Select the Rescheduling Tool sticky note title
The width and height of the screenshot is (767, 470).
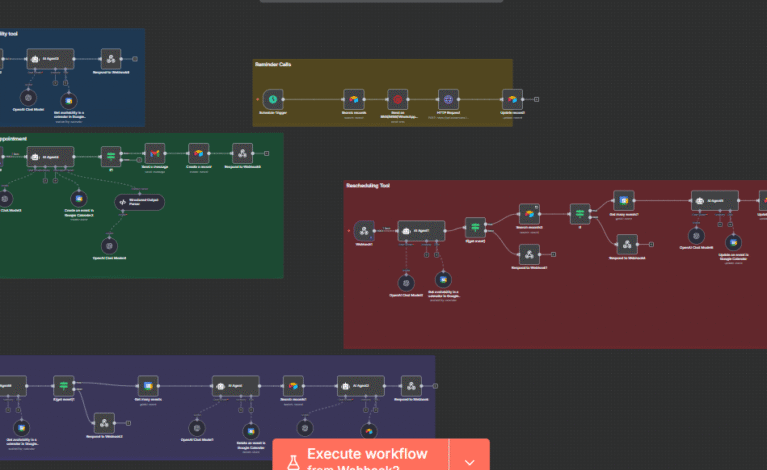368,186
